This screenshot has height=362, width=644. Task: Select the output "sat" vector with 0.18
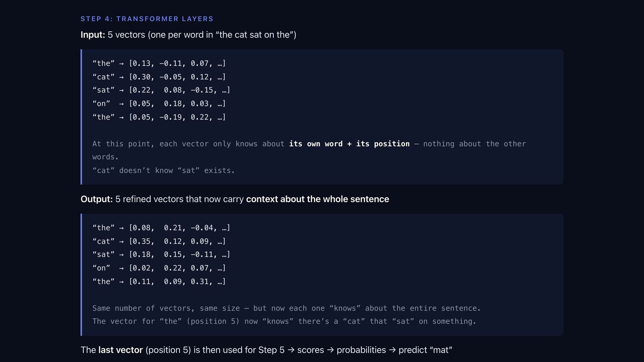pyautogui.click(x=161, y=255)
